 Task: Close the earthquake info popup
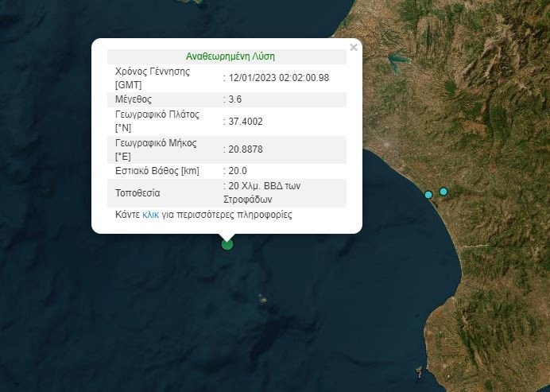354,48
